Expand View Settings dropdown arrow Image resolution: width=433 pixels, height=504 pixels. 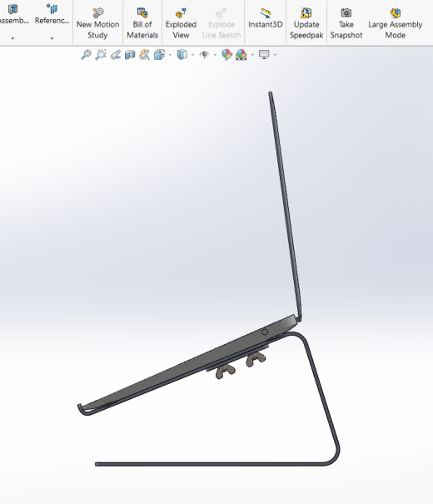click(275, 55)
